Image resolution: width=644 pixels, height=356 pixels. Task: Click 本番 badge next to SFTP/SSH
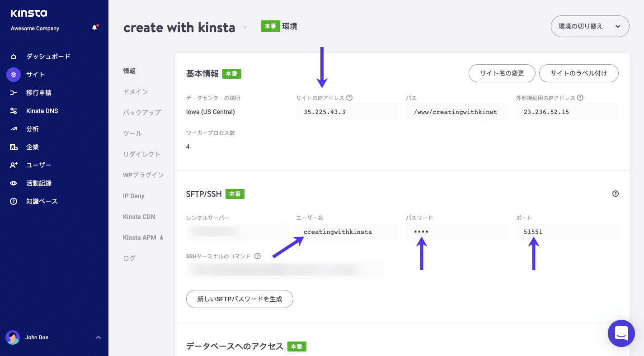[235, 194]
